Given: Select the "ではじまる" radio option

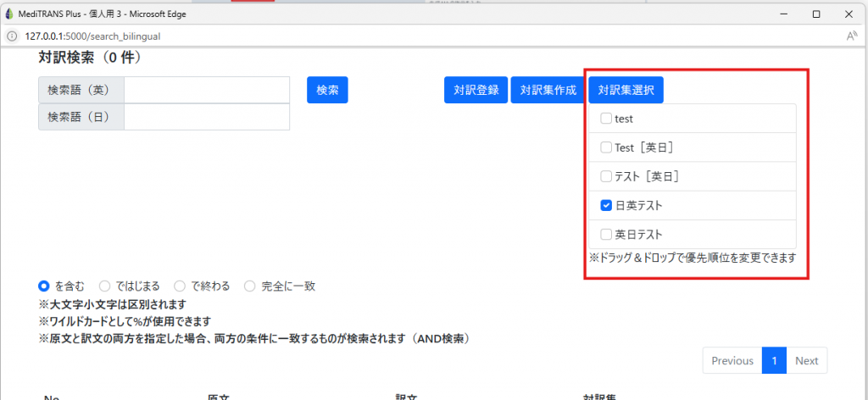Looking at the screenshot, I should pyautogui.click(x=105, y=286).
